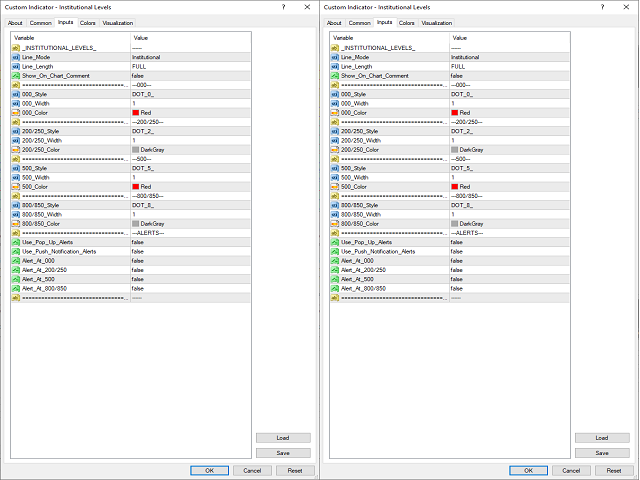Open Line_Length FULL value dropdown in right dialog
Image resolution: width=640 pixels, height=480 pixels.
tap(458, 66)
